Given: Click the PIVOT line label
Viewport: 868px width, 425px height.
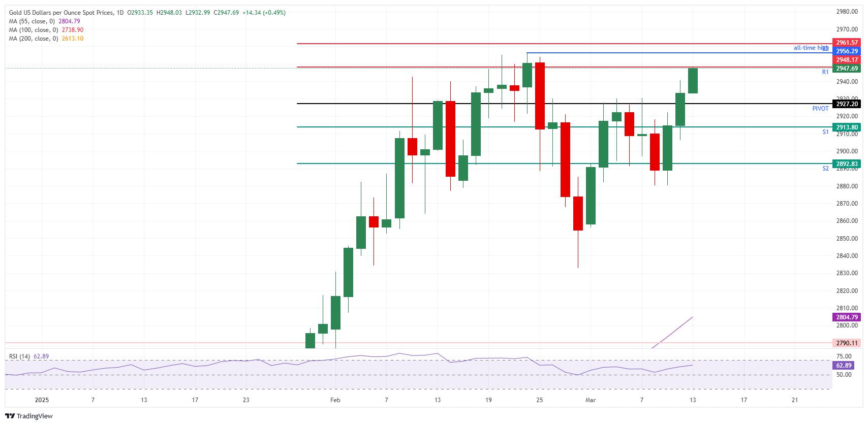Looking at the screenshot, I should (820, 109).
